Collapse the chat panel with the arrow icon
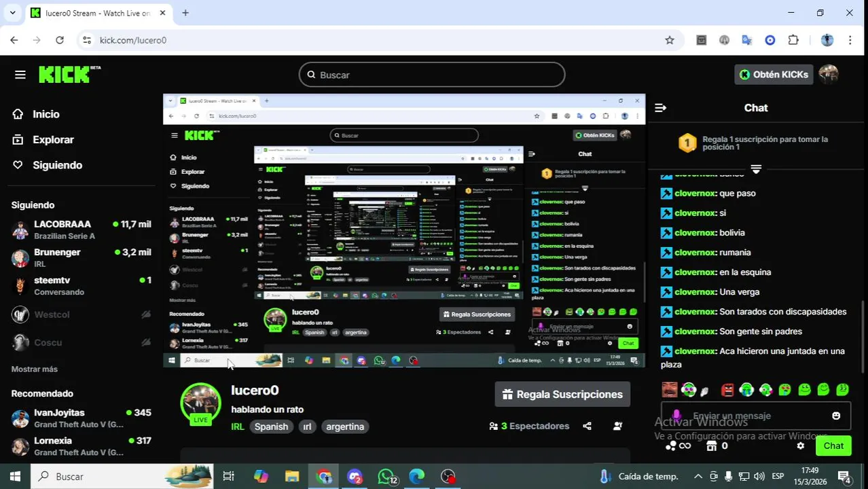This screenshot has height=489, width=868. pyautogui.click(x=660, y=107)
